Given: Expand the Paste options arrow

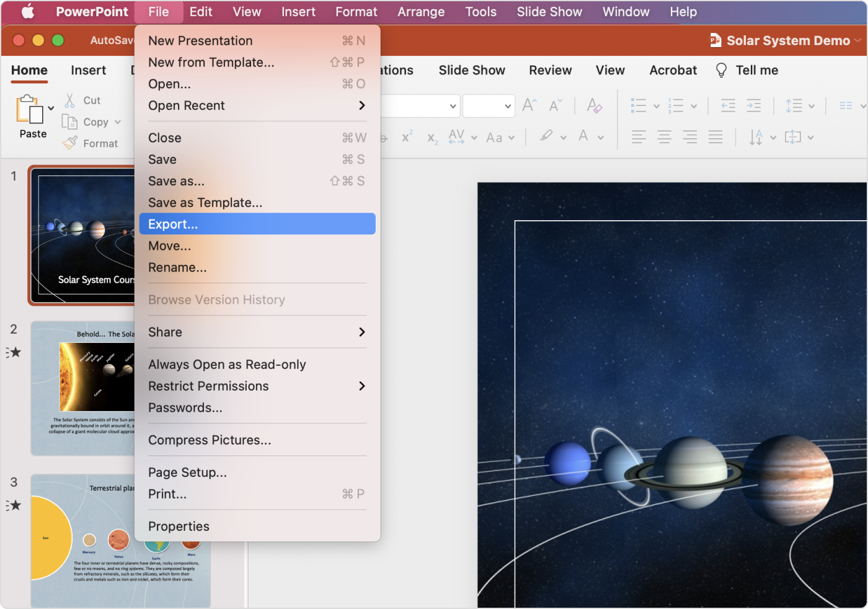Looking at the screenshot, I should coord(51,108).
